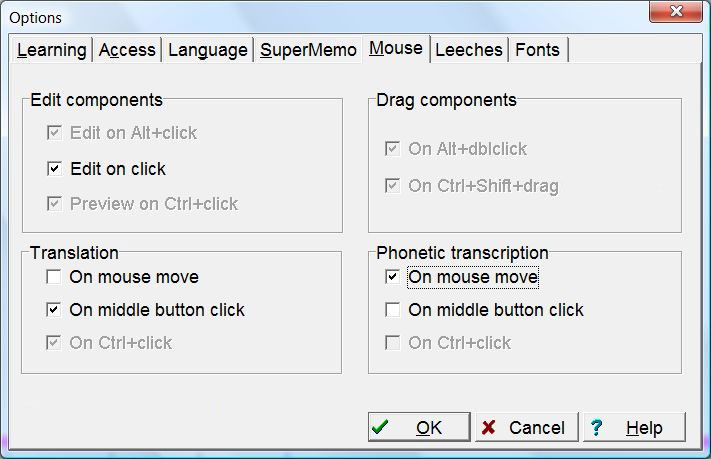This screenshot has height=459, width=711.
Task: Untick Phonetic transcription On mouse move
Action: [x=393, y=277]
